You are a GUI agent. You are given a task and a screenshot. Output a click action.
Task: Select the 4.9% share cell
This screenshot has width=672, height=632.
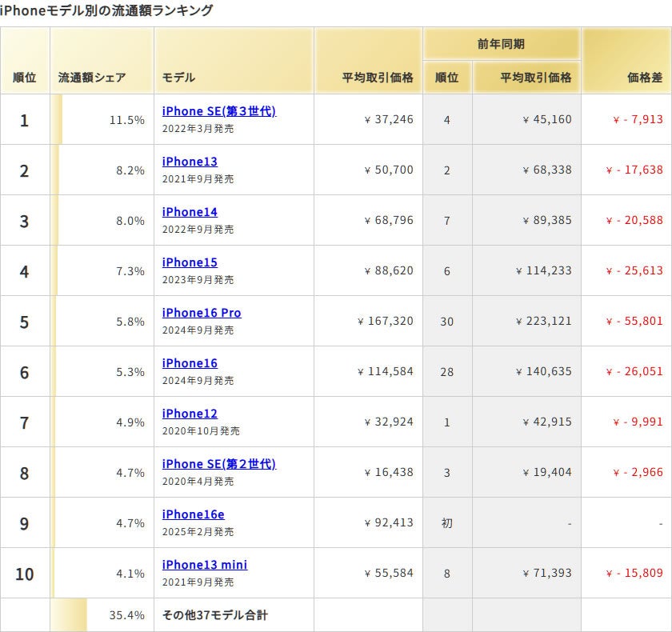point(102,422)
